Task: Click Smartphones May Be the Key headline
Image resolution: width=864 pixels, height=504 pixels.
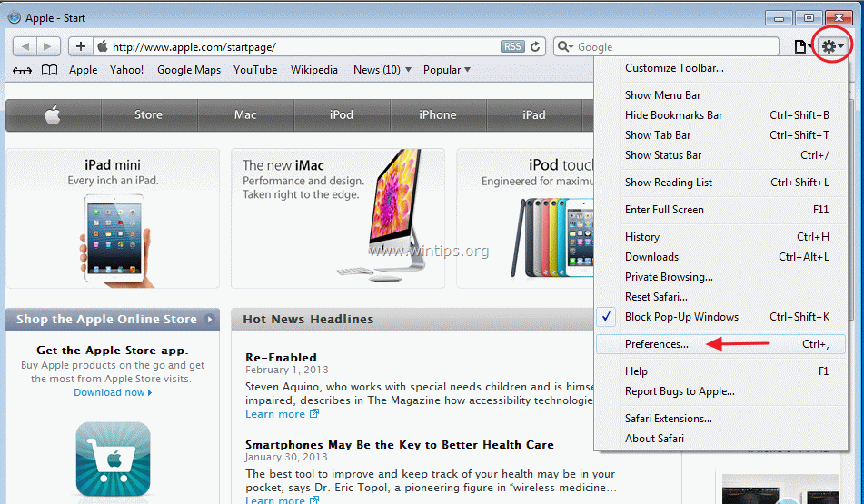Action: click(400, 445)
